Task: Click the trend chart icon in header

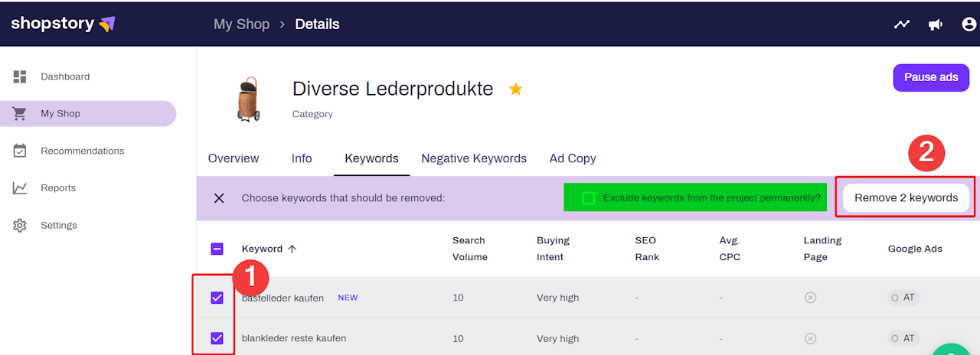Action: tap(902, 24)
